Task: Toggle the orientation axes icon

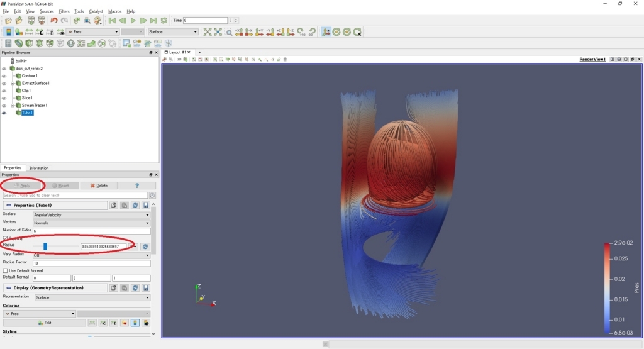Action: coord(326,32)
